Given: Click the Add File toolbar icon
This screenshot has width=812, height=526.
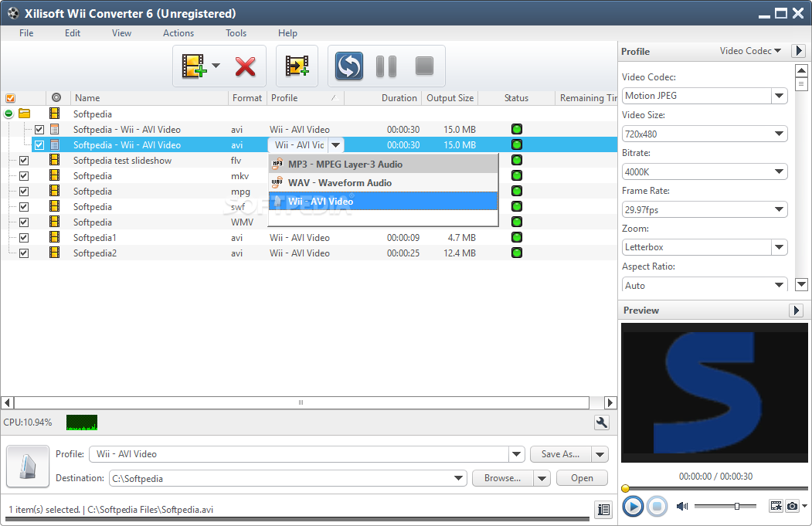Looking at the screenshot, I should point(194,66).
